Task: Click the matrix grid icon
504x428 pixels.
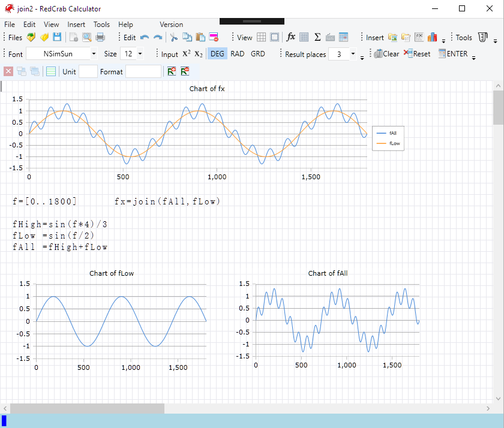Action: tap(304, 37)
